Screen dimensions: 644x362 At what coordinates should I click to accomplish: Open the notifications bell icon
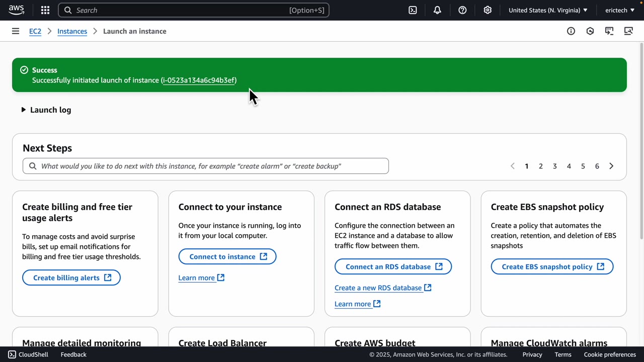click(437, 10)
